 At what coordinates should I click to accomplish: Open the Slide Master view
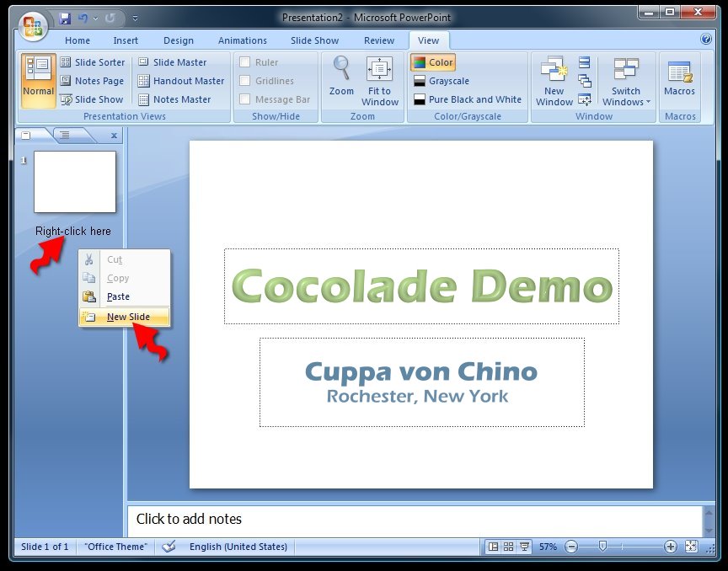173,62
